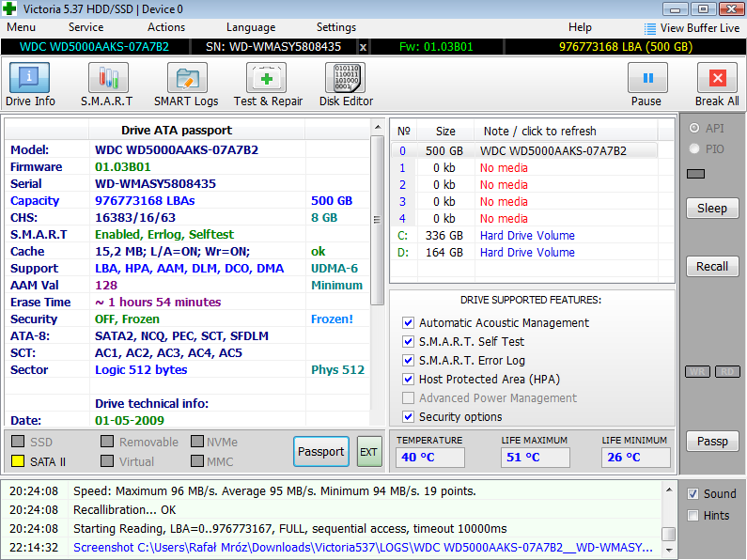Toggle S.M.A.R.T. Self Test checkbox
Viewport: 747px width, 560px height.
408,342
